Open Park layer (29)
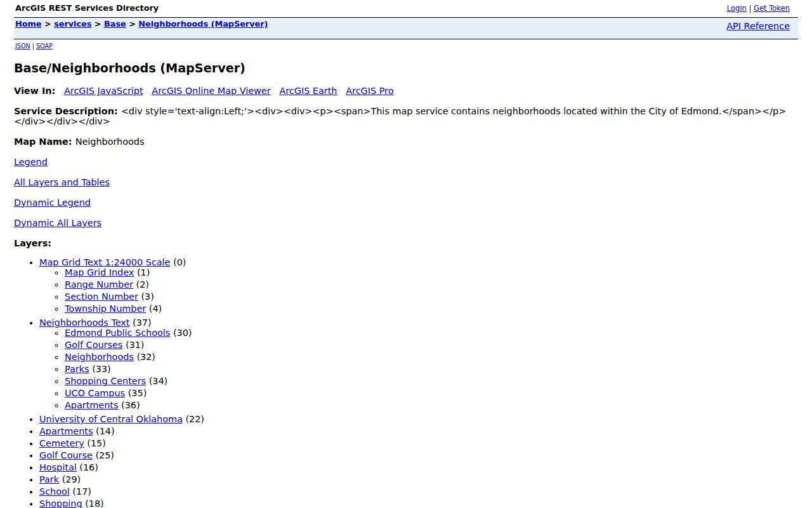 [x=49, y=479]
